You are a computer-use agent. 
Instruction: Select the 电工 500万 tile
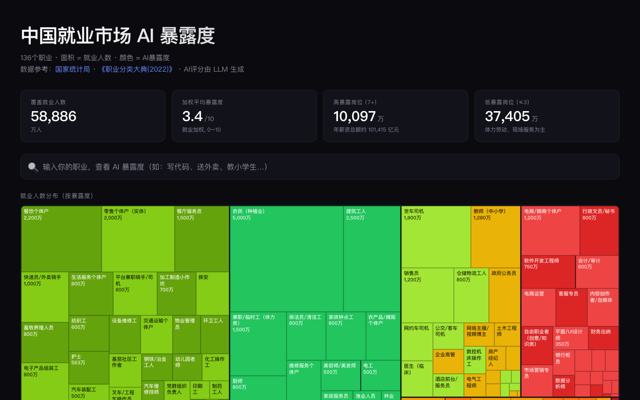coord(380,375)
